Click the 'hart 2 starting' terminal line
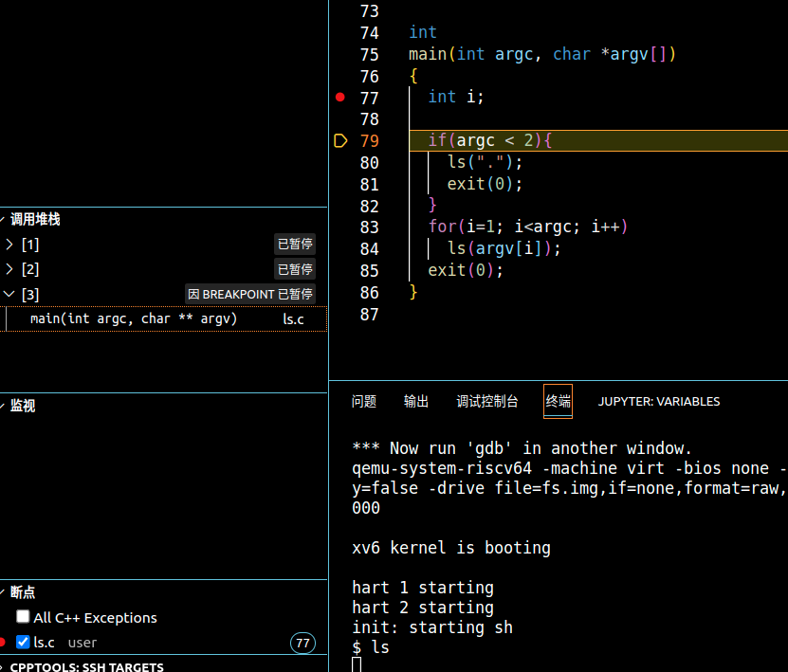788x672 pixels. (x=423, y=608)
